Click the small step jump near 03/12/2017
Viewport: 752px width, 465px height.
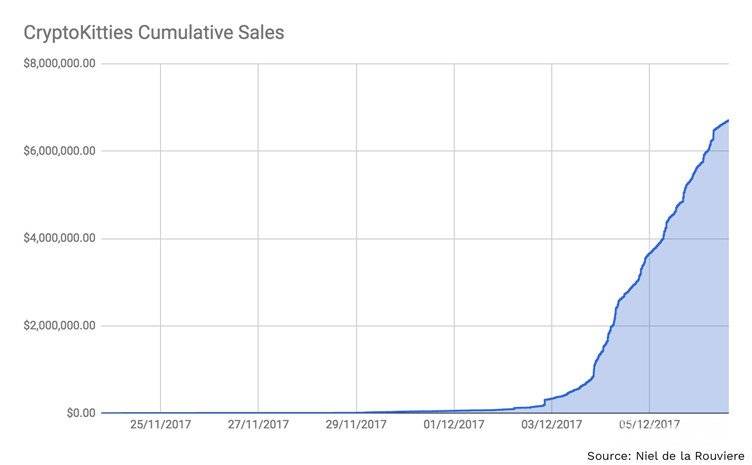click(x=545, y=402)
